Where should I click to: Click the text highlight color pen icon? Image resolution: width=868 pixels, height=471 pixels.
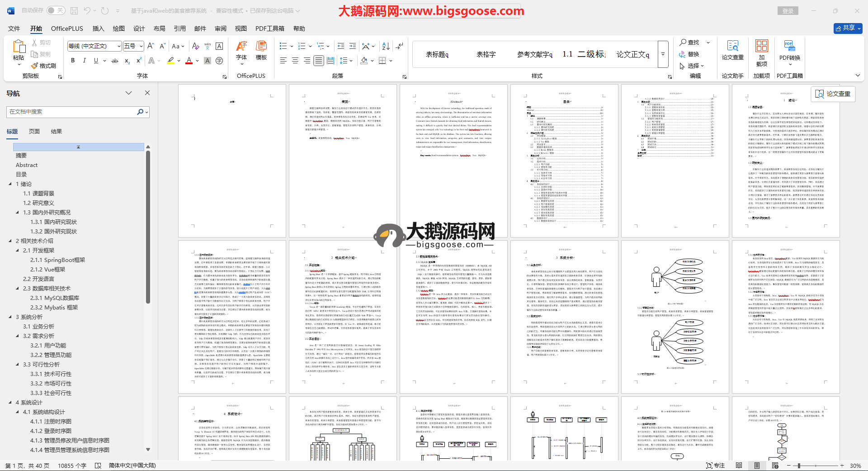tap(170, 61)
